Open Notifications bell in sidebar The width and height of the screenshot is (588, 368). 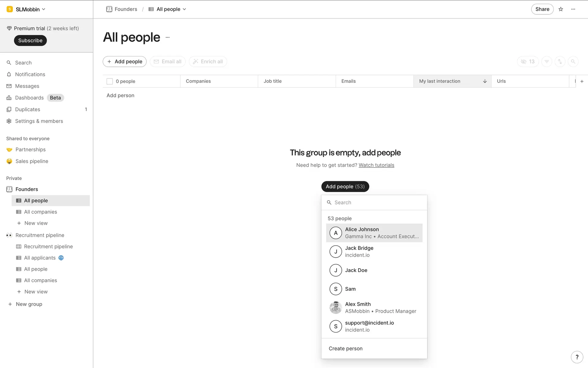pyautogui.click(x=30, y=74)
